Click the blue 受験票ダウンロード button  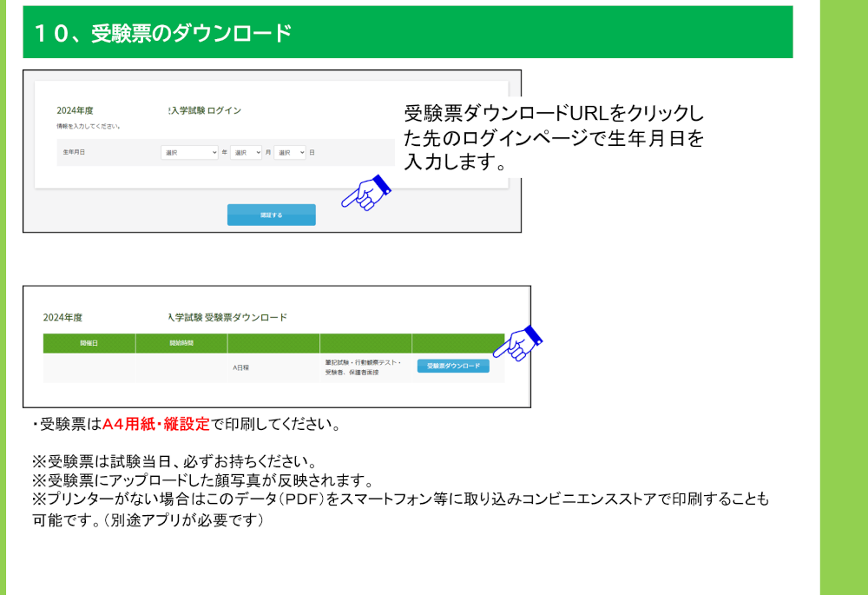(x=453, y=367)
